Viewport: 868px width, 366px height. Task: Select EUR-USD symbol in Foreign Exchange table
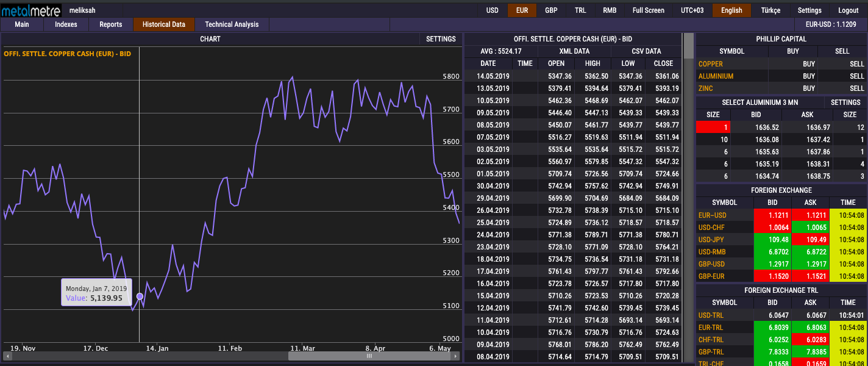[x=713, y=215]
